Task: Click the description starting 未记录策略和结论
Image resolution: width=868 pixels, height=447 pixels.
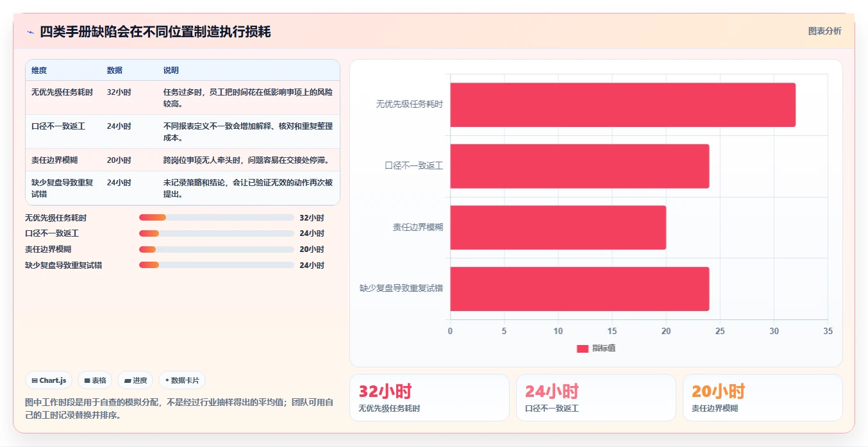Action: (248, 188)
